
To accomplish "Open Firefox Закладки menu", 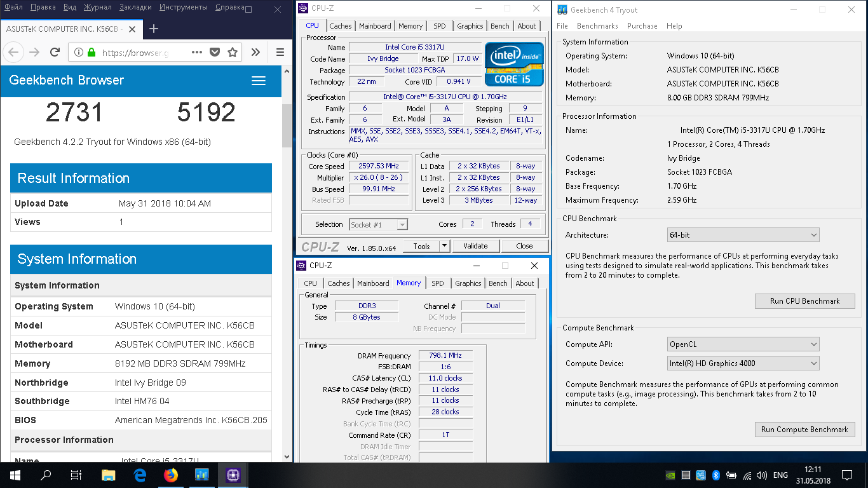I will [x=136, y=7].
